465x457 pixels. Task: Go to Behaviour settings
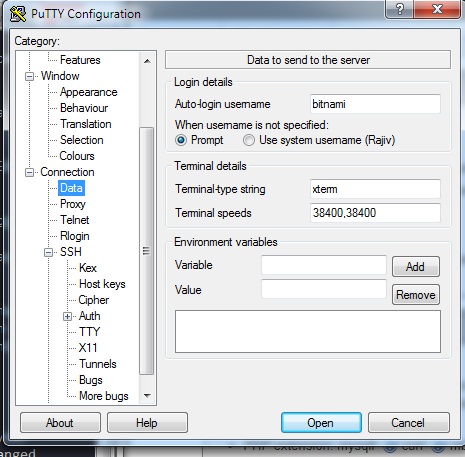(x=84, y=108)
